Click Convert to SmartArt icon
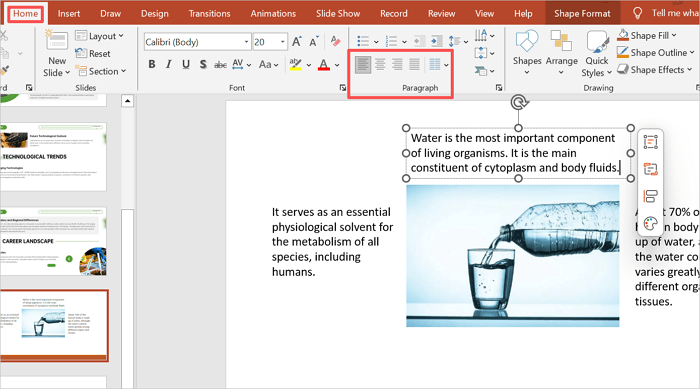The image size is (700, 389). tap(484, 71)
